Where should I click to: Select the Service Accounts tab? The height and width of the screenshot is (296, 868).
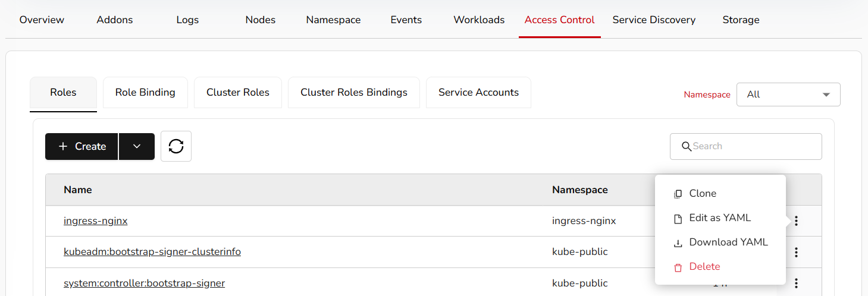478,93
